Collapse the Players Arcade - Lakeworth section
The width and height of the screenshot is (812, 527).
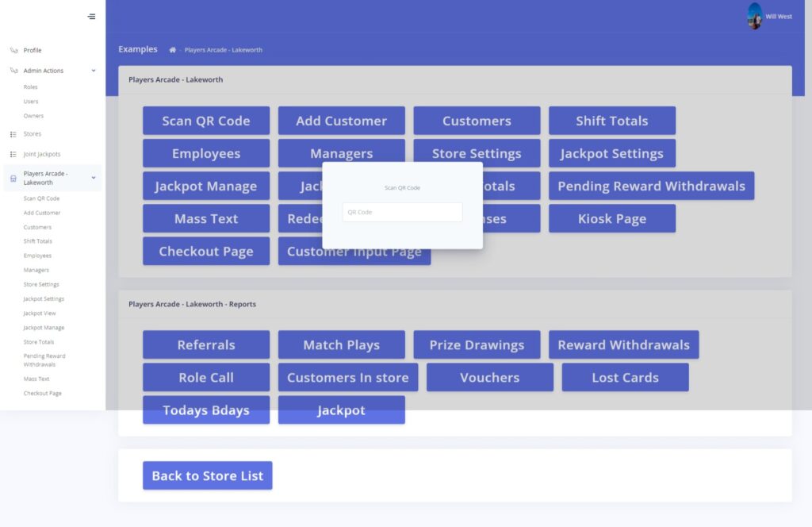pyautogui.click(x=94, y=178)
